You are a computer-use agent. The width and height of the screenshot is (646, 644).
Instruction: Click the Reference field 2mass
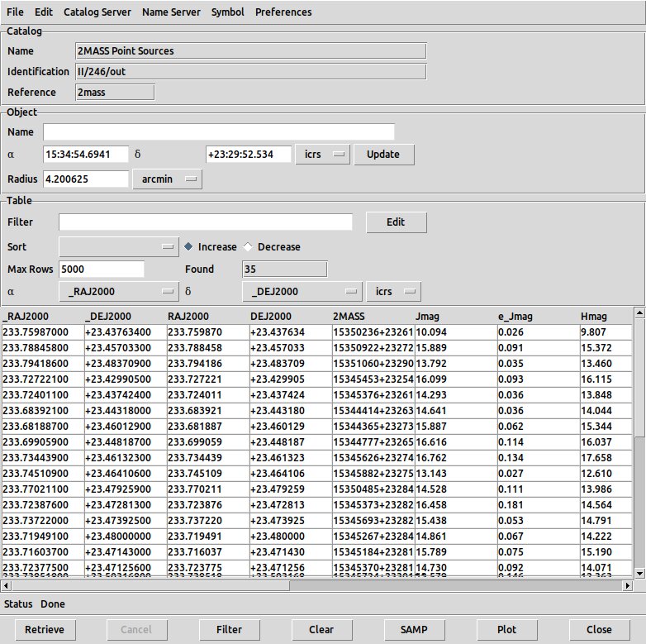coord(116,92)
